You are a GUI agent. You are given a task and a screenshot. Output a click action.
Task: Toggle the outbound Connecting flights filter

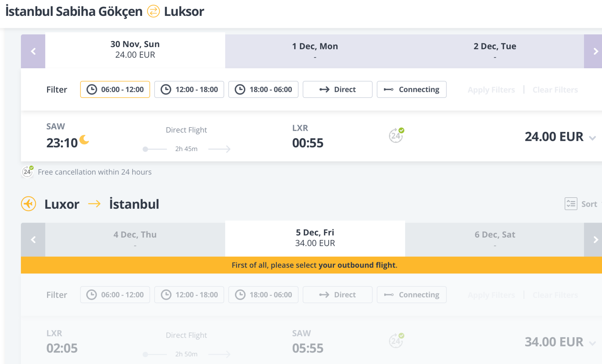pos(412,89)
